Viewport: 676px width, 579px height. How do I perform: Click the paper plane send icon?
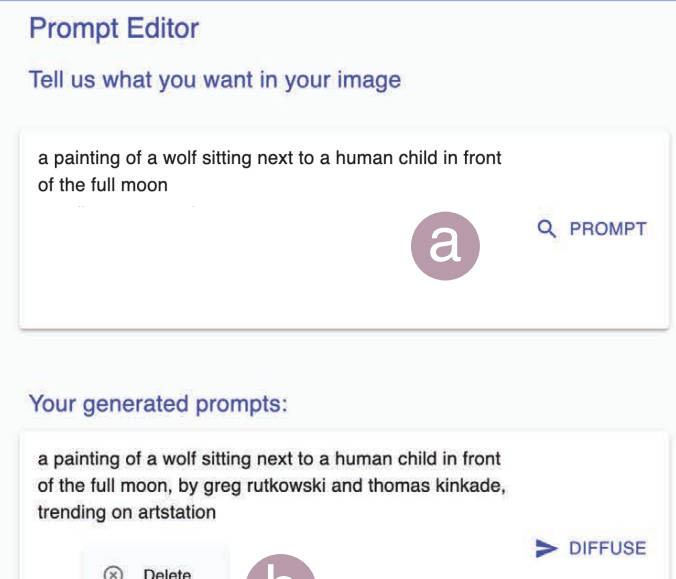(x=546, y=548)
